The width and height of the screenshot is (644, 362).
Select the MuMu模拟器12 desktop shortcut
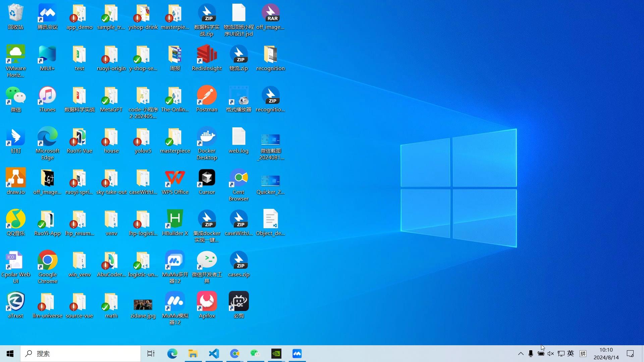click(175, 309)
